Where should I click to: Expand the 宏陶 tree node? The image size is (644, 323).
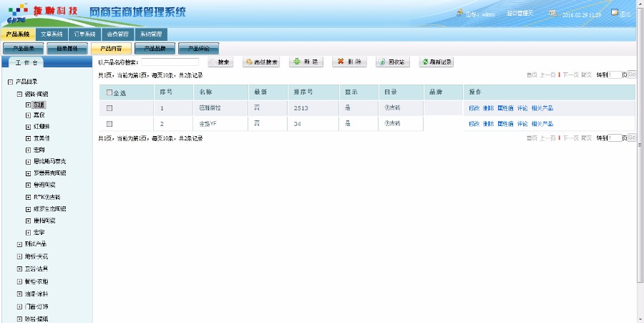29,150
